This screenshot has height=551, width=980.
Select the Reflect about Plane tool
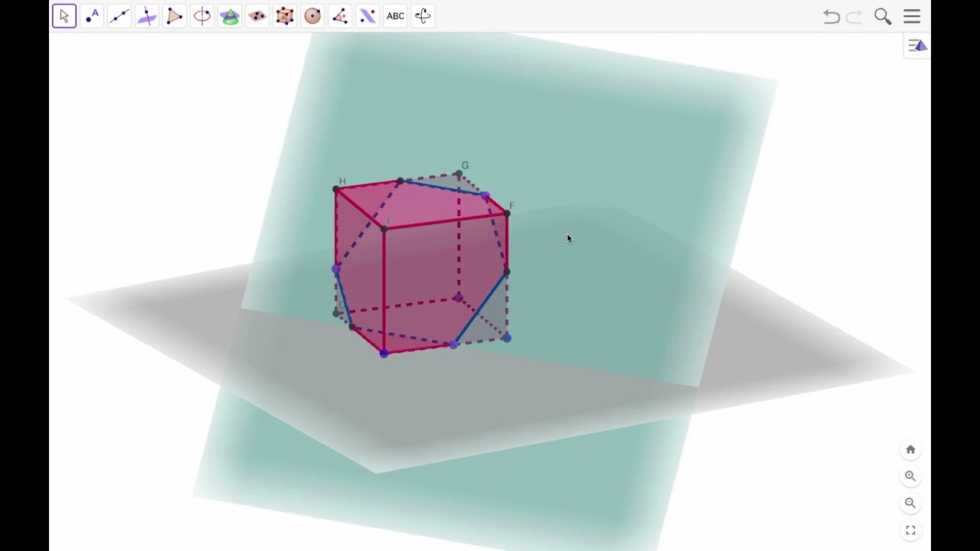pos(367,16)
